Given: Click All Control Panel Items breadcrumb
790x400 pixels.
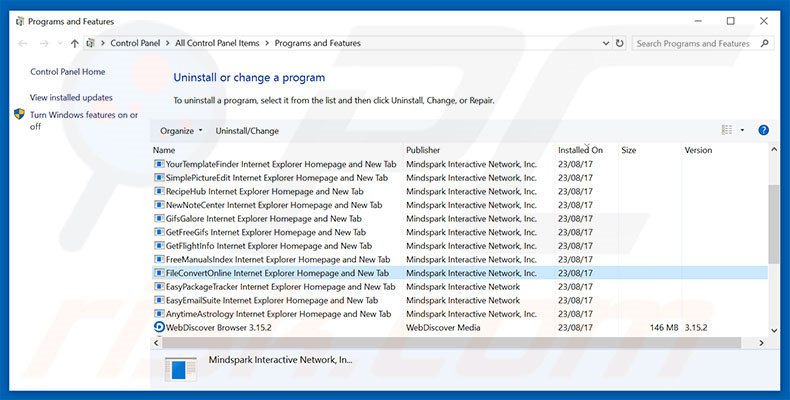Looking at the screenshot, I should [x=217, y=43].
